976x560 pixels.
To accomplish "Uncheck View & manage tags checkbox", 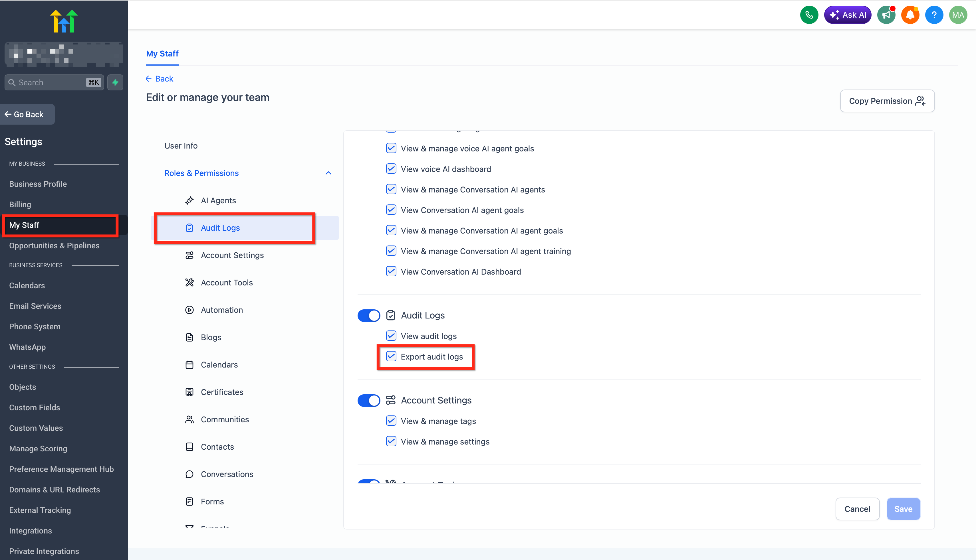I will tap(391, 421).
